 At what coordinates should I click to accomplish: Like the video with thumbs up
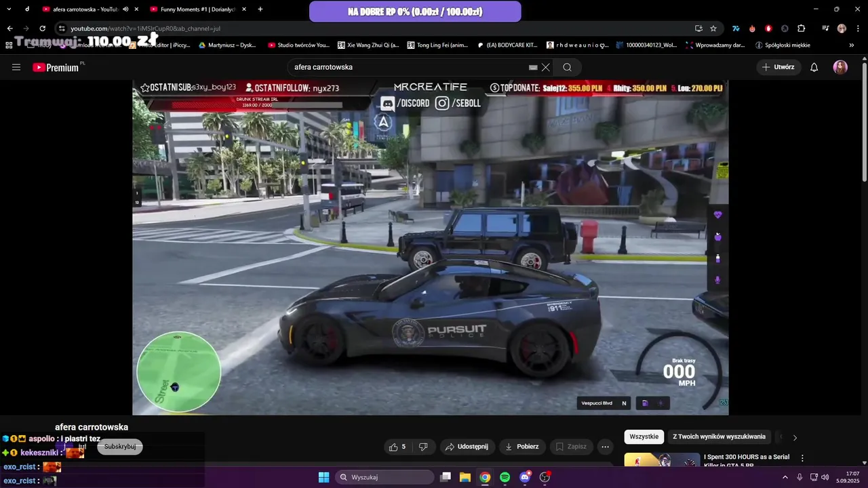(x=397, y=447)
